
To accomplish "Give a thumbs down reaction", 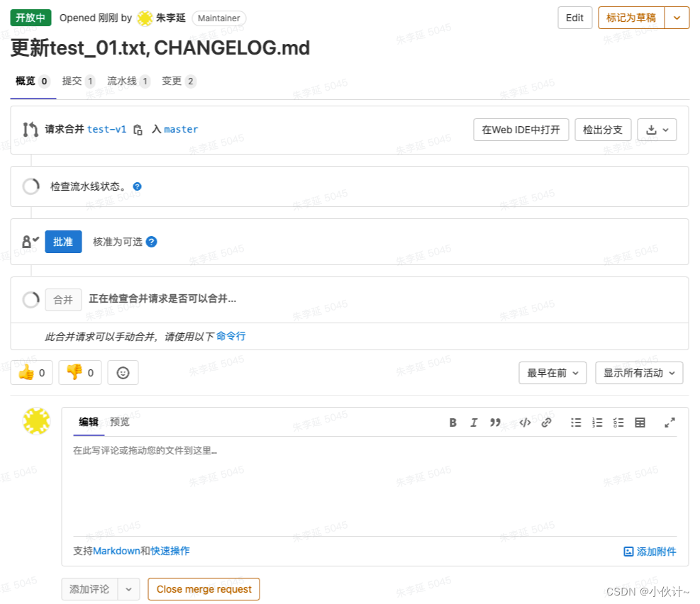I will click(79, 372).
